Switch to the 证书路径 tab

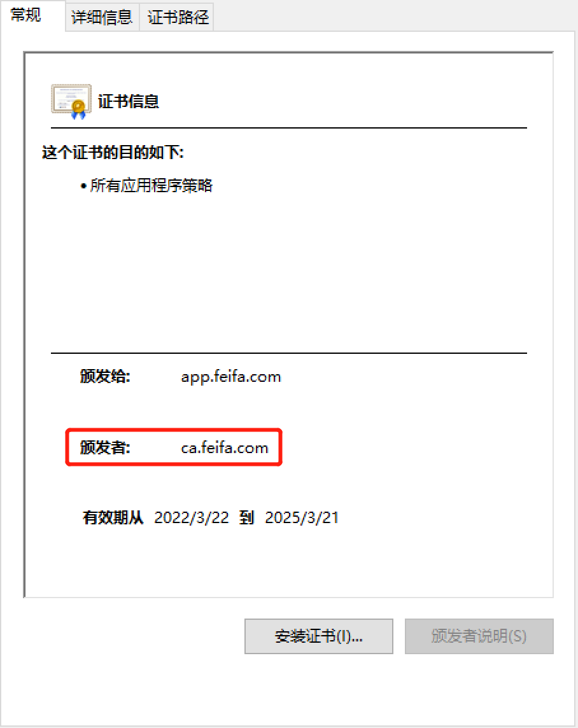[178, 17]
